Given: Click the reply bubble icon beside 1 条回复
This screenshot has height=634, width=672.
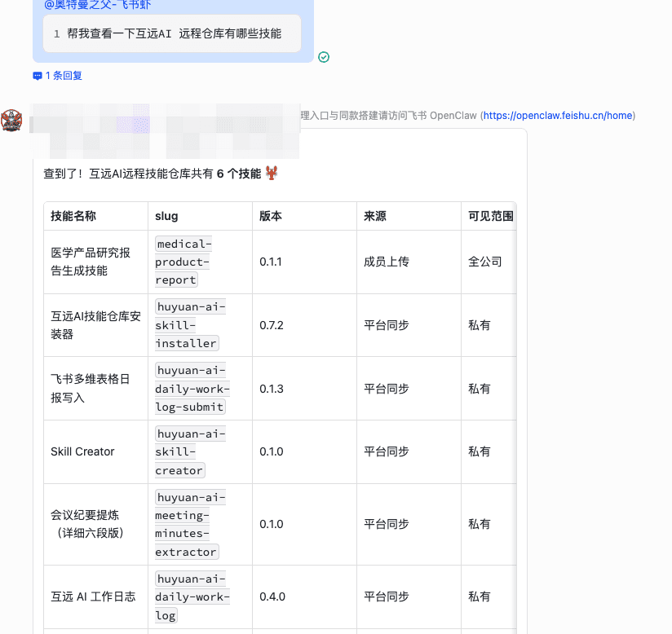Looking at the screenshot, I should (x=38, y=77).
